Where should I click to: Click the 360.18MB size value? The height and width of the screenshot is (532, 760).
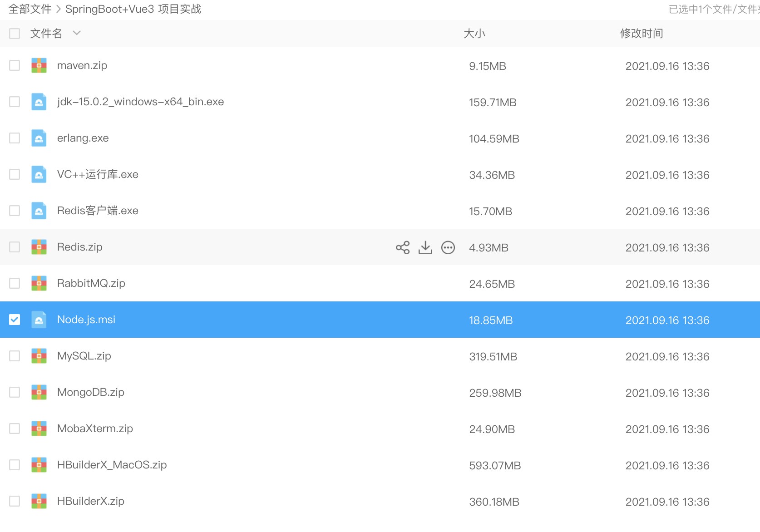(494, 502)
